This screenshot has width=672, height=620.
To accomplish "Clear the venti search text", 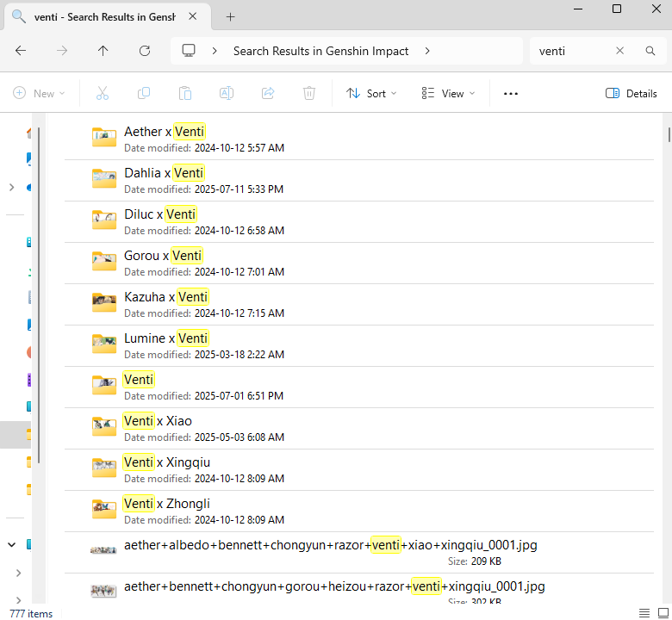I will [x=619, y=51].
